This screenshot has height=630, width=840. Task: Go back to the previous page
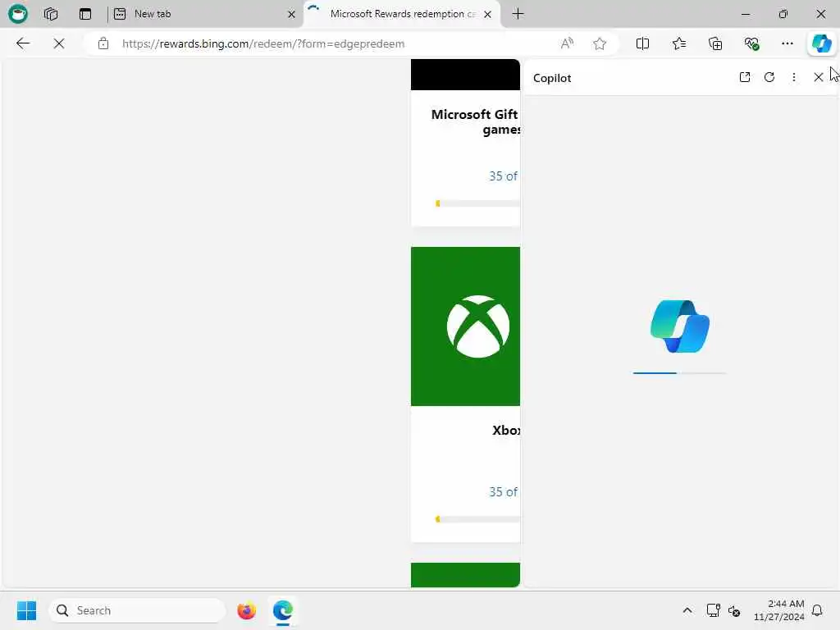pos(23,43)
